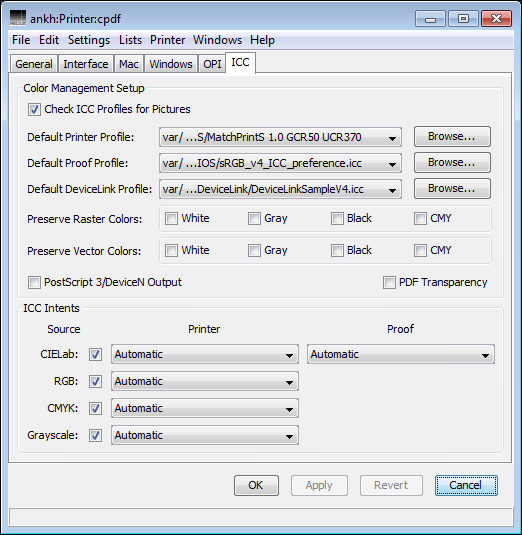Enable PostScript 3/DeviceN Output option
This screenshot has height=535, width=522.
[x=34, y=283]
